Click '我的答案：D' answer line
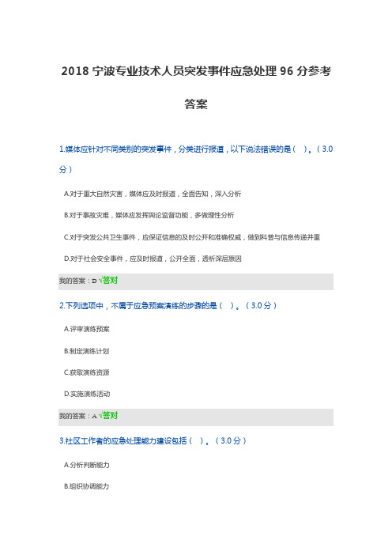392x555 pixels. point(196,281)
